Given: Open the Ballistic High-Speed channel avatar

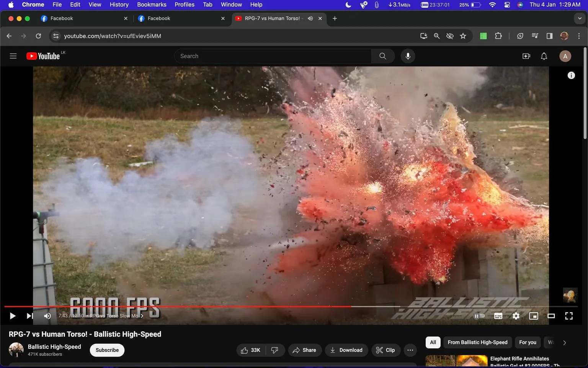Looking at the screenshot, I should (16, 350).
